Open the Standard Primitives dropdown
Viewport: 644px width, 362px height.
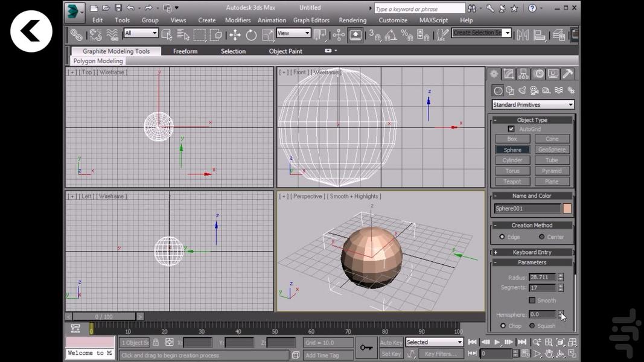click(x=532, y=104)
